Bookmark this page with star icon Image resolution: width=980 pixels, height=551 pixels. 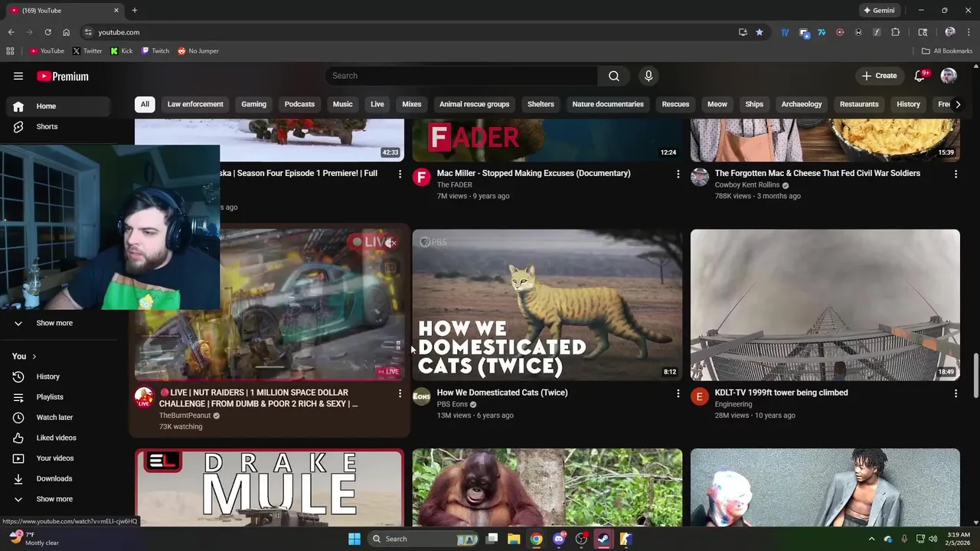tap(759, 32)
